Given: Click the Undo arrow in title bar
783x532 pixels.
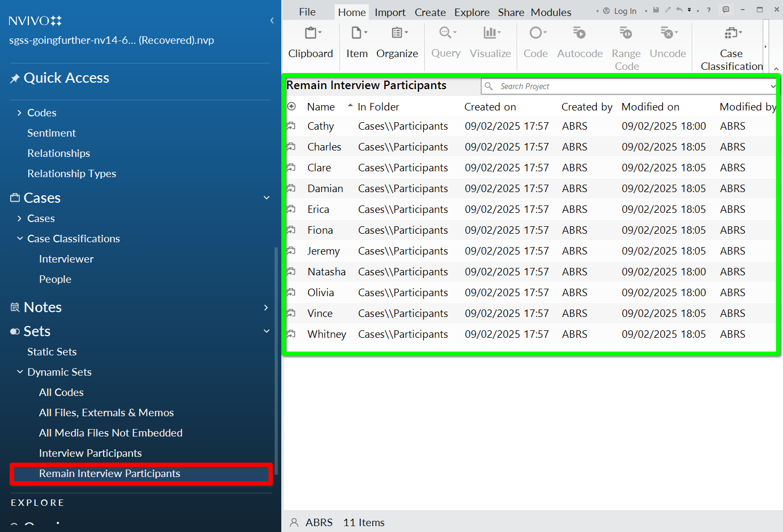Looking at the screenshot, I should pyautogui.click(x=679, y=10).
